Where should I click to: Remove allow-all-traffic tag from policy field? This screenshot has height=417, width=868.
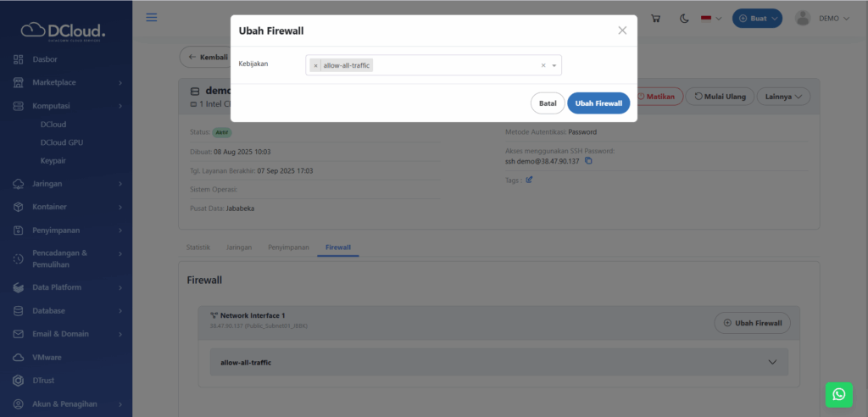(x=316, y=65)
